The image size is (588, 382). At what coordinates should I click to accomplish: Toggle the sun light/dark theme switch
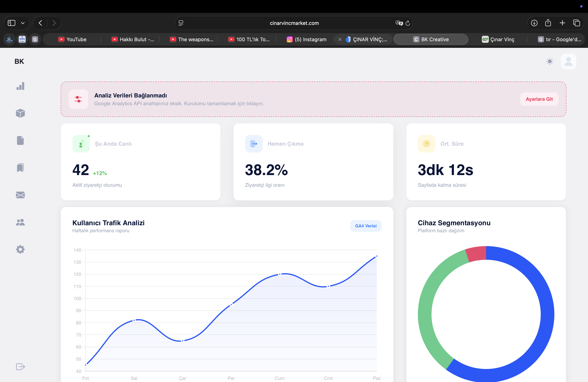[x=550, y=61]
